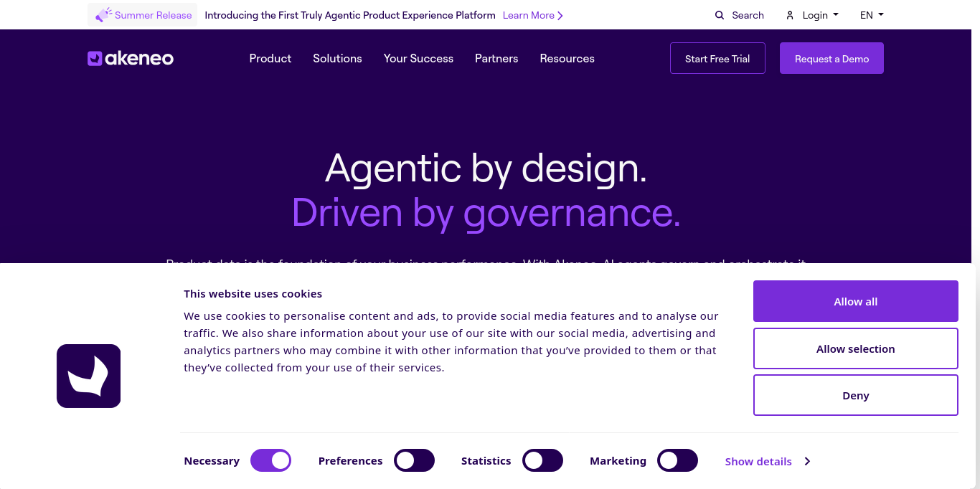Open the Product menu
Screen dimensions: 980x489
tap(270, 59)
